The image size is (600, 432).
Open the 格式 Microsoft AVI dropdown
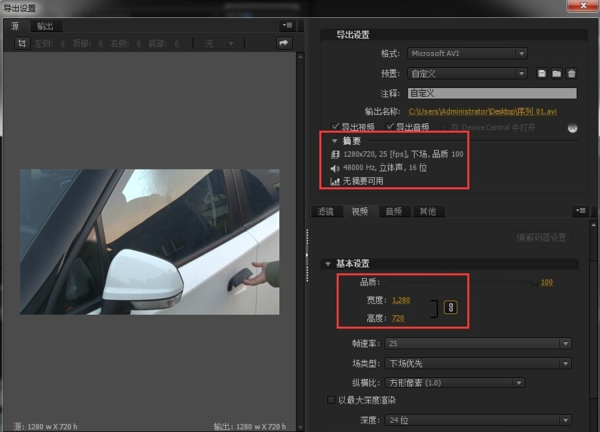point(467,53)
